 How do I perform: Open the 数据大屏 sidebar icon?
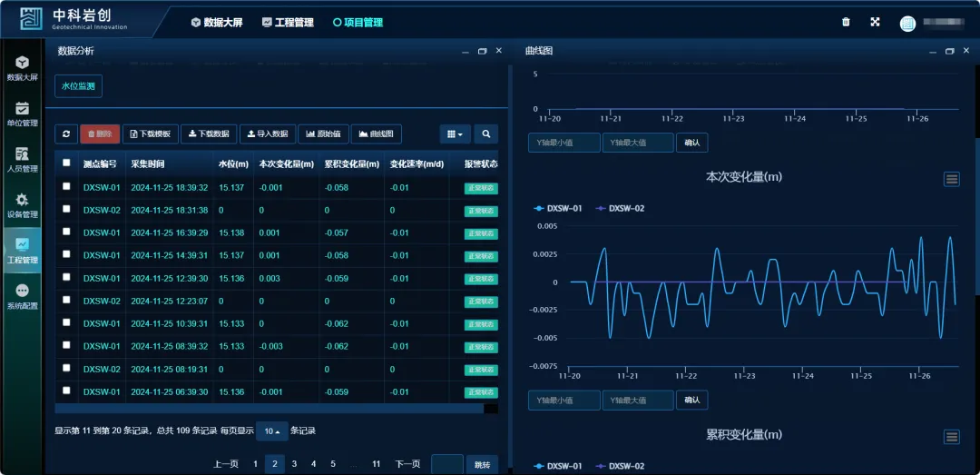point(22,68)
